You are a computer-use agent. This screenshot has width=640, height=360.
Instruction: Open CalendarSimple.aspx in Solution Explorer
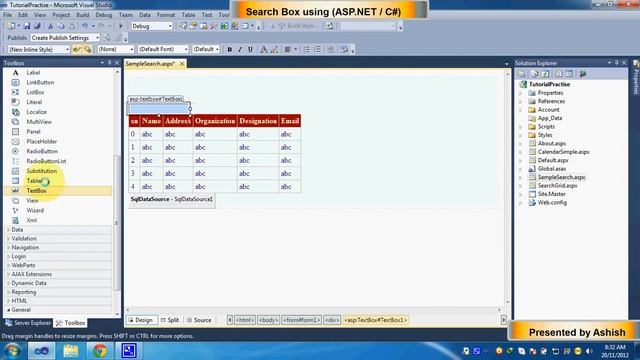(x=563, y=152)
